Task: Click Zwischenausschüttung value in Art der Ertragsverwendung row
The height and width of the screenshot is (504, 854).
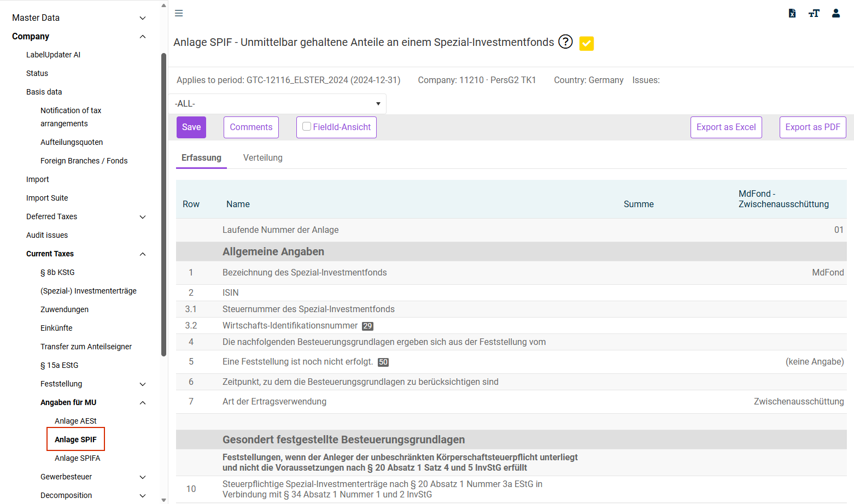Action: (x=799, y=401)
